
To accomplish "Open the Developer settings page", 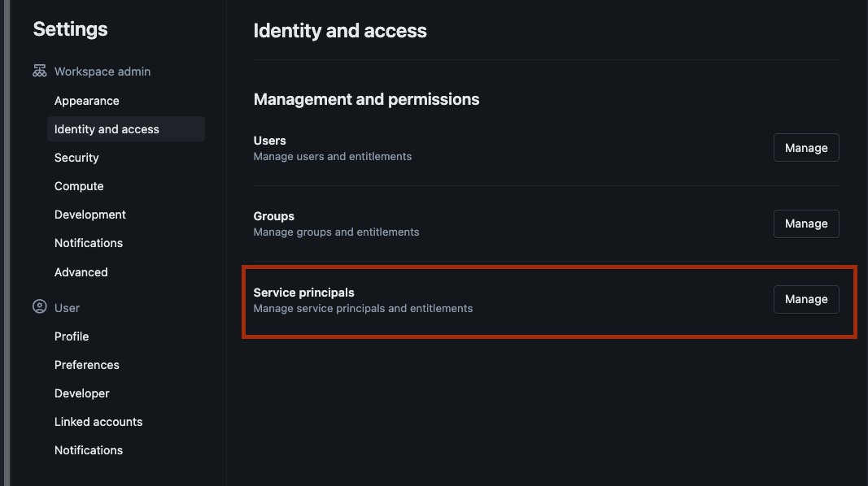I will [x=81, y=393].
